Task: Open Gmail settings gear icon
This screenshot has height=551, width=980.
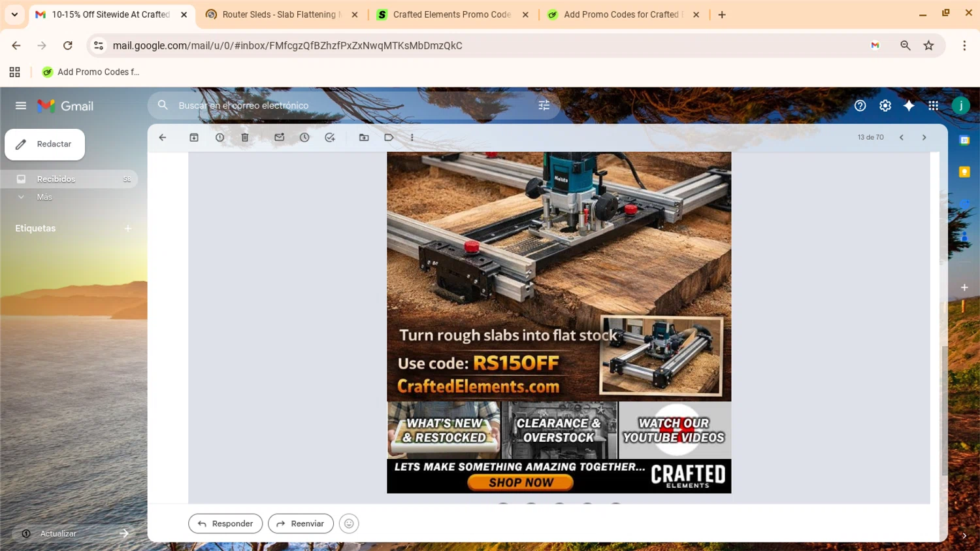Action: click(x=885, y=106)
